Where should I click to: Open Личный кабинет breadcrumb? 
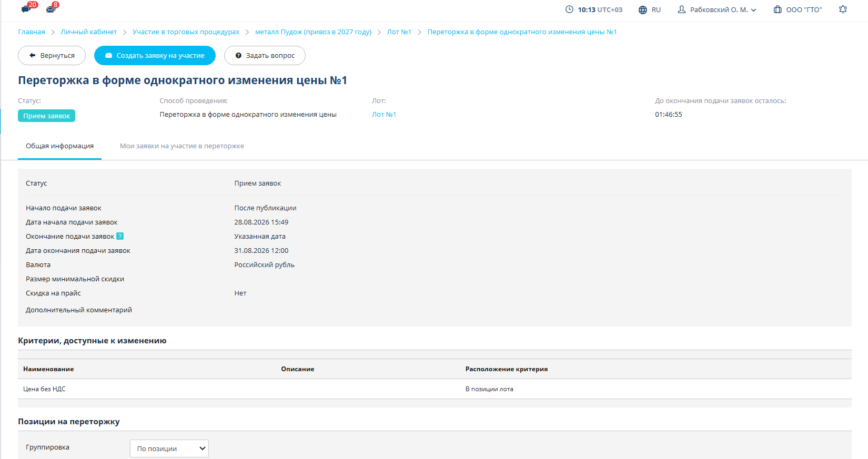(x=89, y=32)
